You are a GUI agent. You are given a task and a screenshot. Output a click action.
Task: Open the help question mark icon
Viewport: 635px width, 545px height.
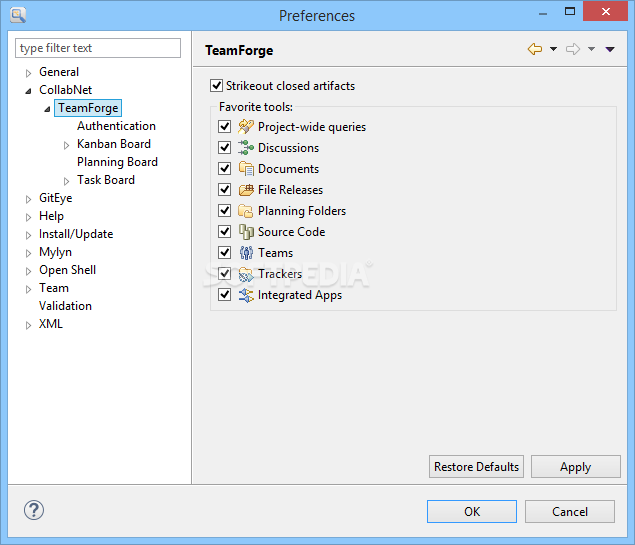(x=34, y=510)
